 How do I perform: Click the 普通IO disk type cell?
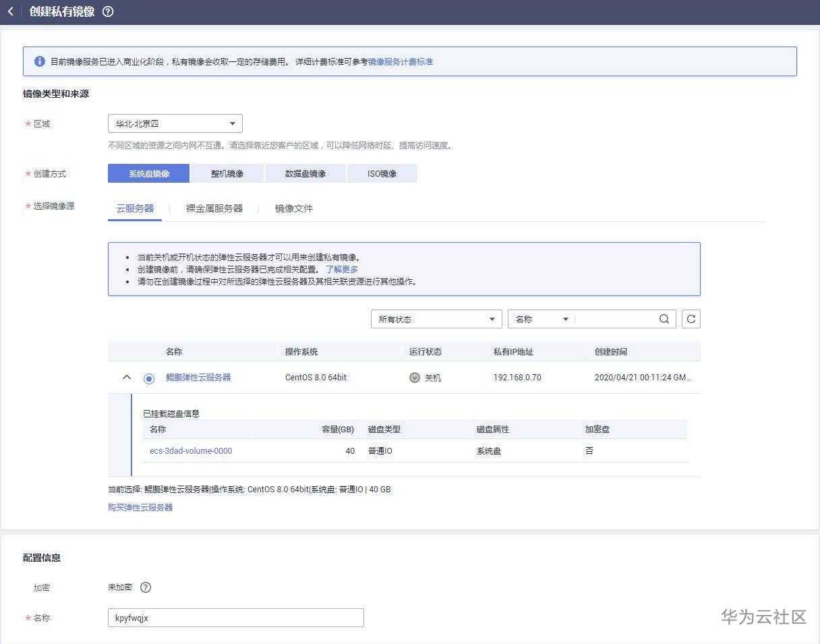click(380, 450)
